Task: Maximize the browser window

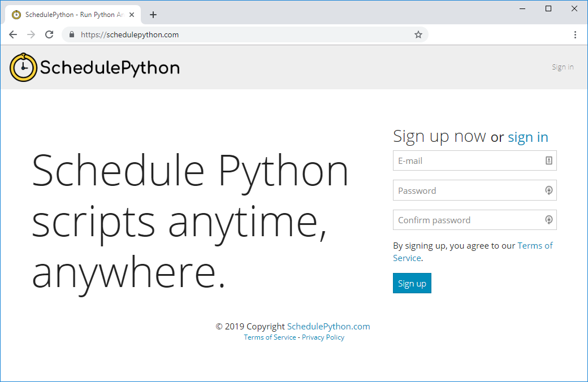Action: pos(548,8)
